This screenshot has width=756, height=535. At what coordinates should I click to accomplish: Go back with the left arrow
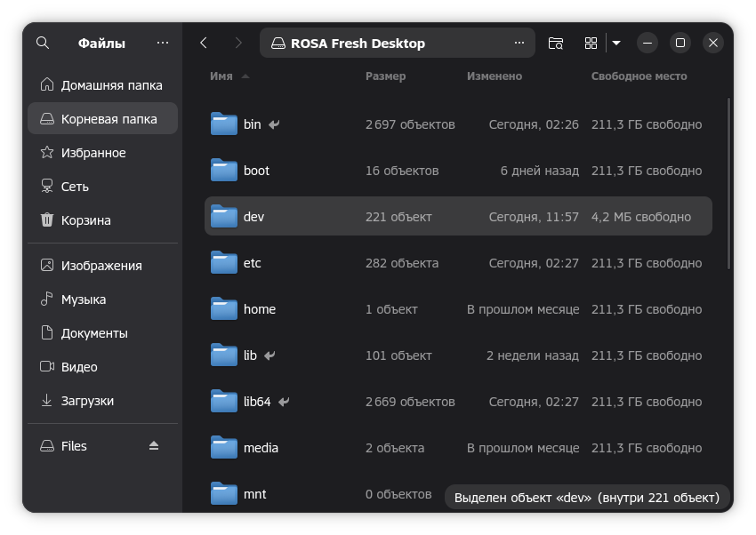(x=204, y=43)
